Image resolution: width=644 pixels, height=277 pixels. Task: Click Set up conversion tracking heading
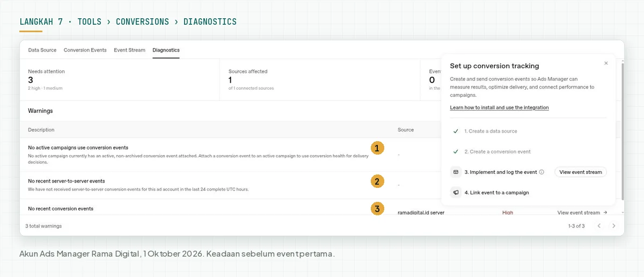pyautogui.click(x=494, y=66)
